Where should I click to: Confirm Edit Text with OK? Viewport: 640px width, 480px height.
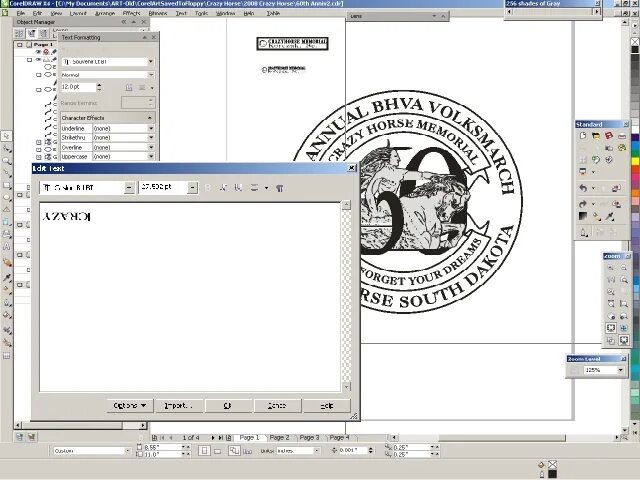[228, 405]
